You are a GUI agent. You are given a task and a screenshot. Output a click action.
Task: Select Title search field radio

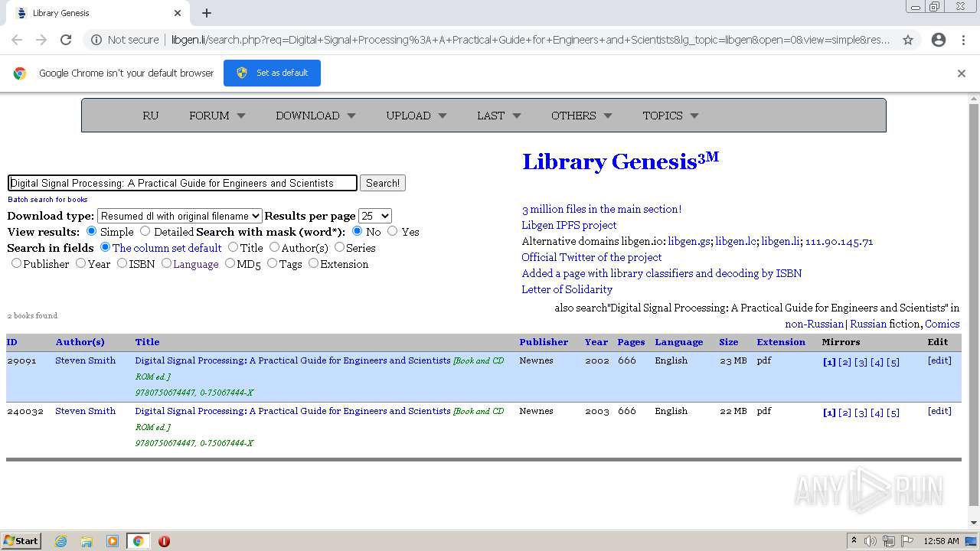point(233,247)
